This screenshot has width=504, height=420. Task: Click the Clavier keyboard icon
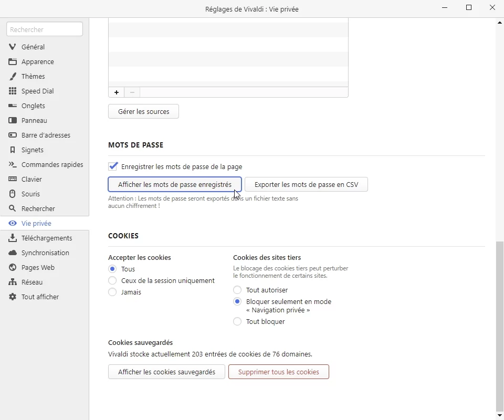coord(13,179)
